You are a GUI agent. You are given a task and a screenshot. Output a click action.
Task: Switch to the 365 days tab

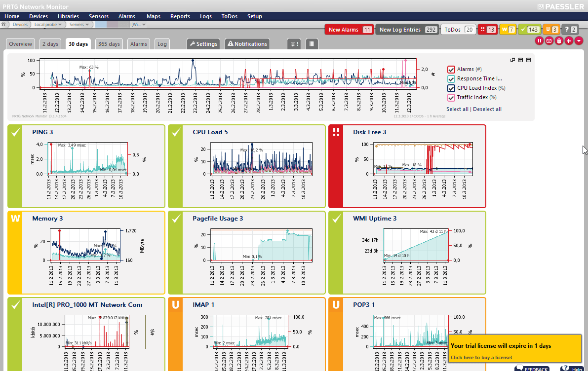point(109,44)
